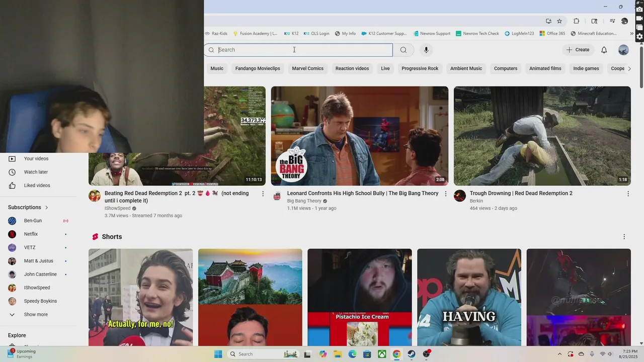Play the Trough Drowning video thumbnail
644x362 pixels.
542,136
